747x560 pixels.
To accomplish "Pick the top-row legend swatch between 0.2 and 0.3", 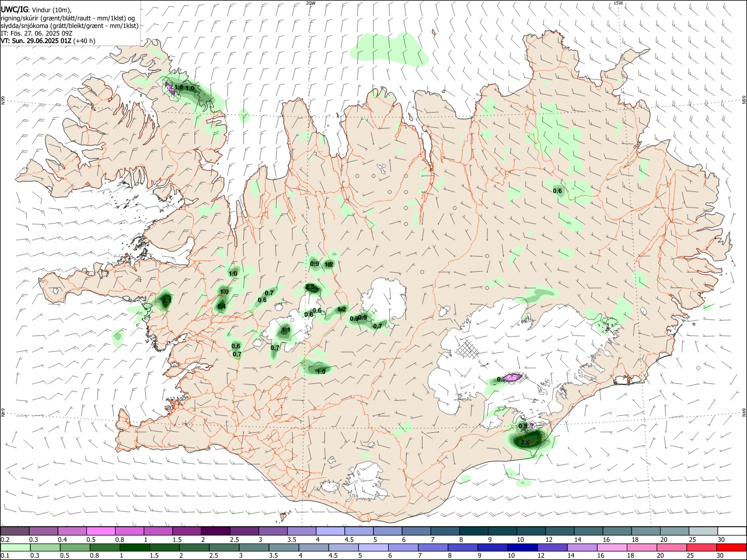I will point(15,531).
